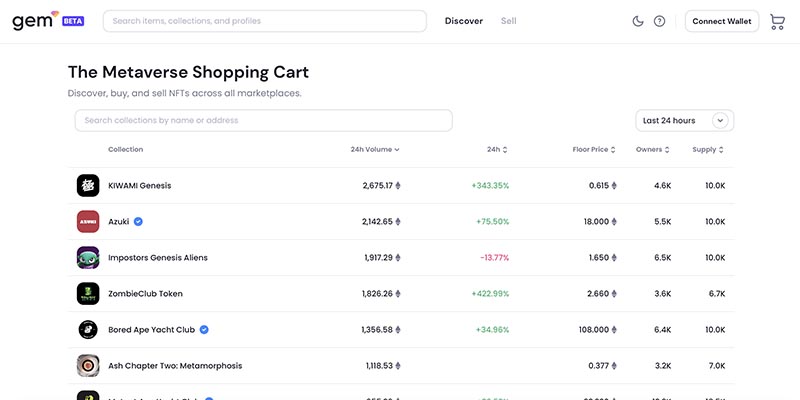Click ETH icon next to 2,675.17 volume
Image resolution: width=800 pixels, height=400 pixels.
[398, 186]
